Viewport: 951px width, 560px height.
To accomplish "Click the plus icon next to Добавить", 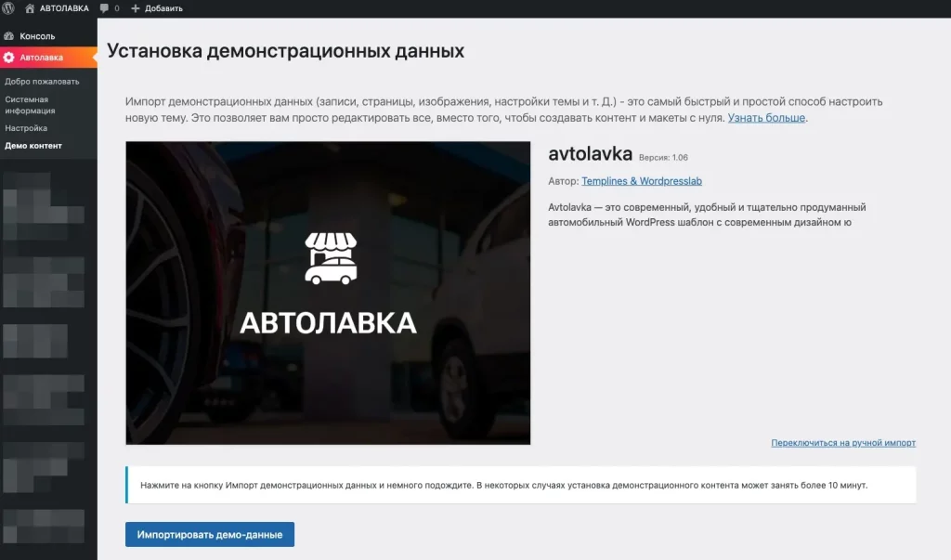I will coord(135,8).
